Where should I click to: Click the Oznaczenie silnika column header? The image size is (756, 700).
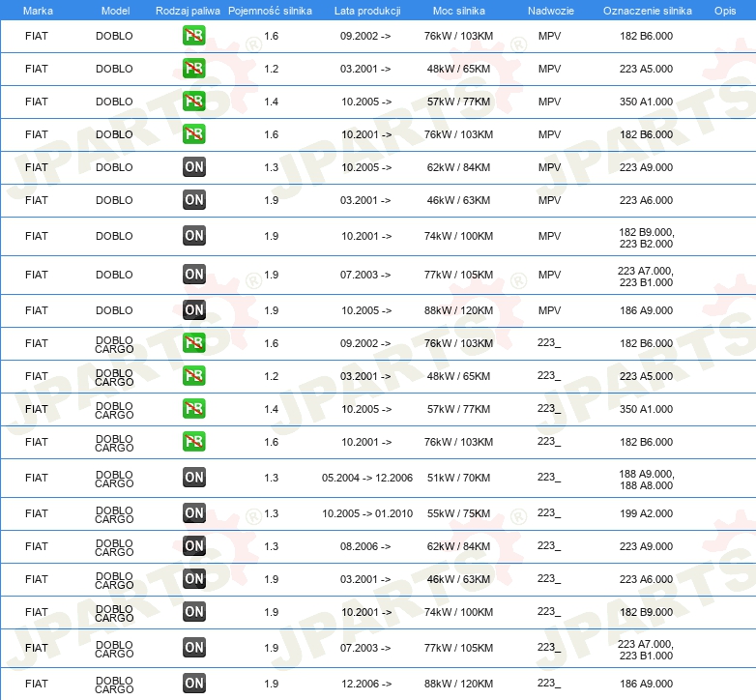(x=648, y=11)
